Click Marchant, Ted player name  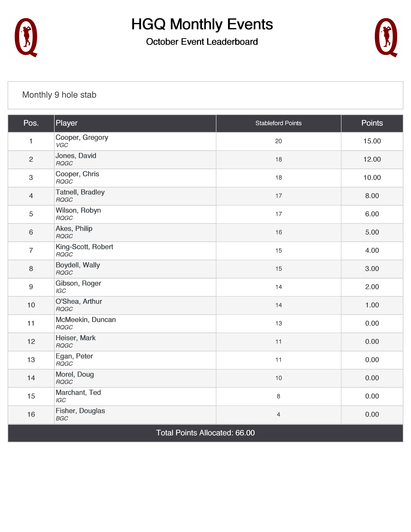coord(78,393)
